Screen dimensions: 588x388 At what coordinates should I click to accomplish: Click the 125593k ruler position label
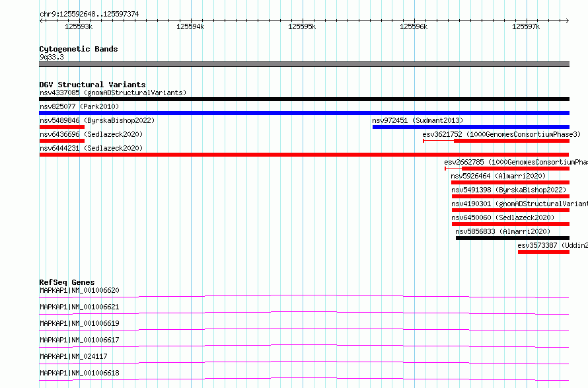coord(79,26)
